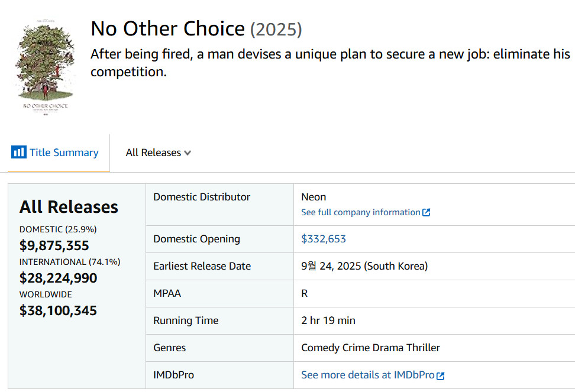Click the South Korea earliest release date
The image size is (575, 392).
[364, 266]
